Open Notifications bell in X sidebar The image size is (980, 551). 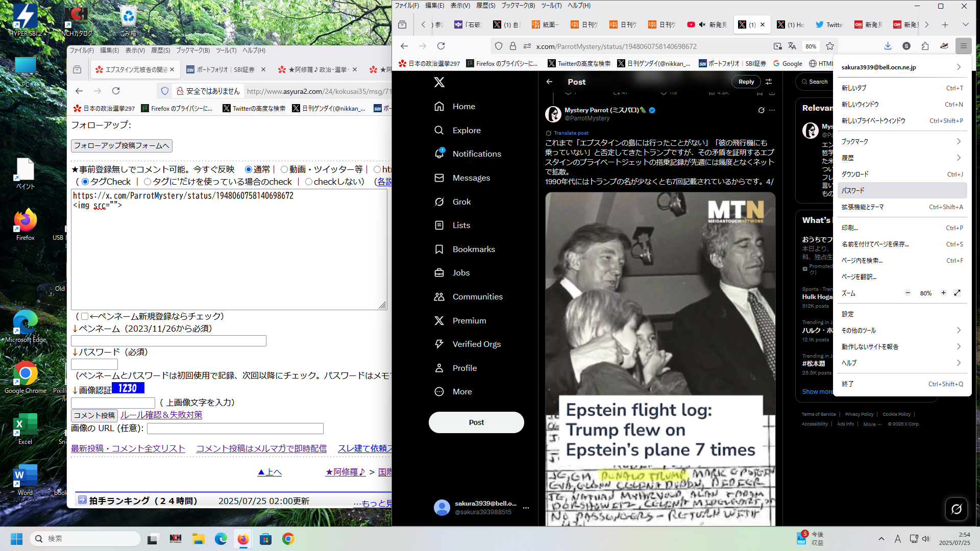(x=439, y=154)
